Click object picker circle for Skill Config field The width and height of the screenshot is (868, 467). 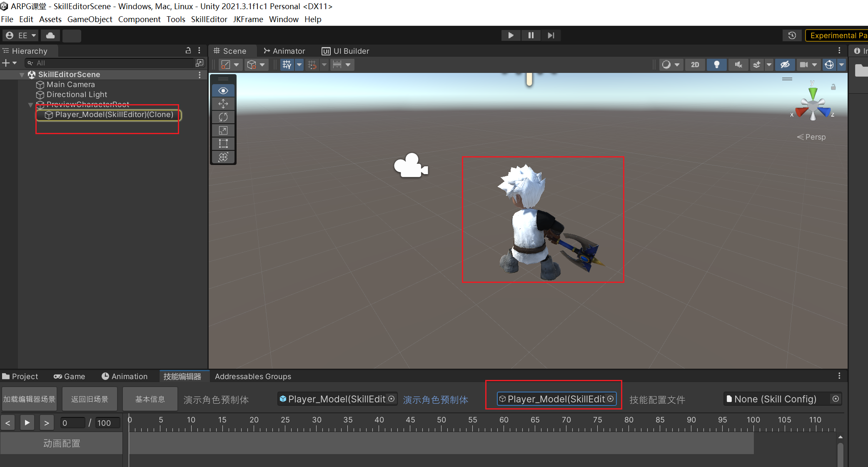click(836, 399)
